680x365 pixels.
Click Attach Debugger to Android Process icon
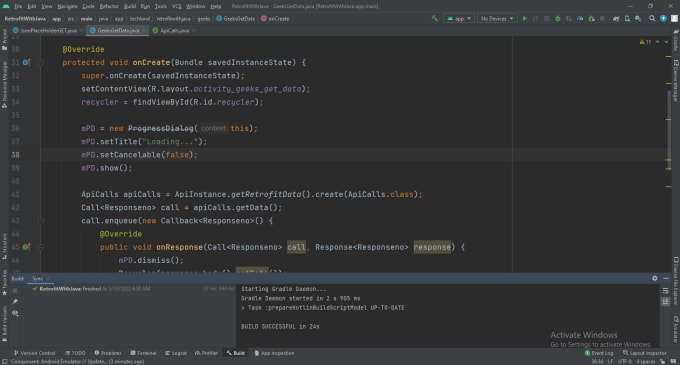coord(591,19)
